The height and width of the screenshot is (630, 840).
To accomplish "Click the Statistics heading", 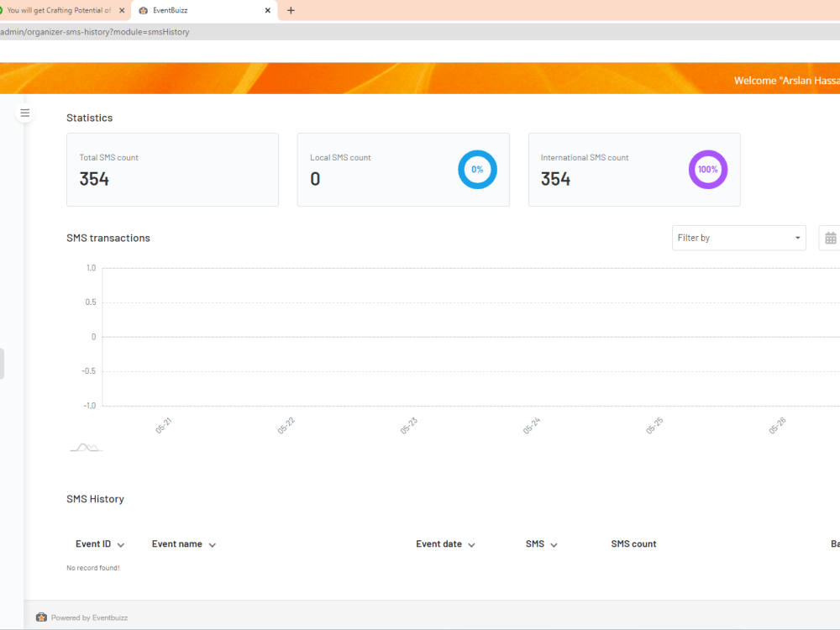I will point(90,118).
